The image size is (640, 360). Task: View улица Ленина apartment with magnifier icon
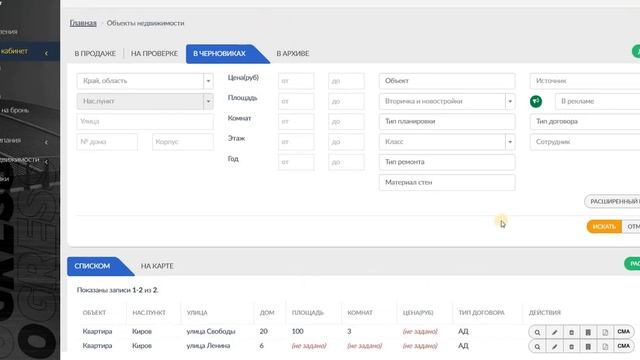(x=537, y=347)
